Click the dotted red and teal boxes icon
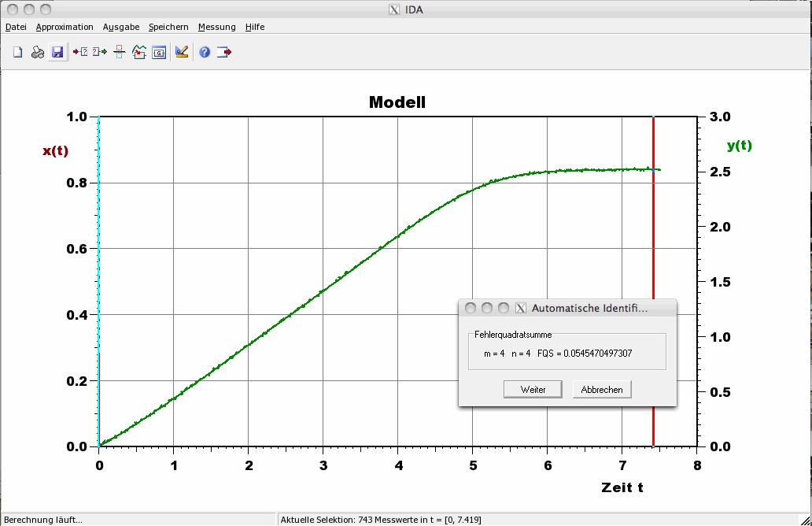 120,52
